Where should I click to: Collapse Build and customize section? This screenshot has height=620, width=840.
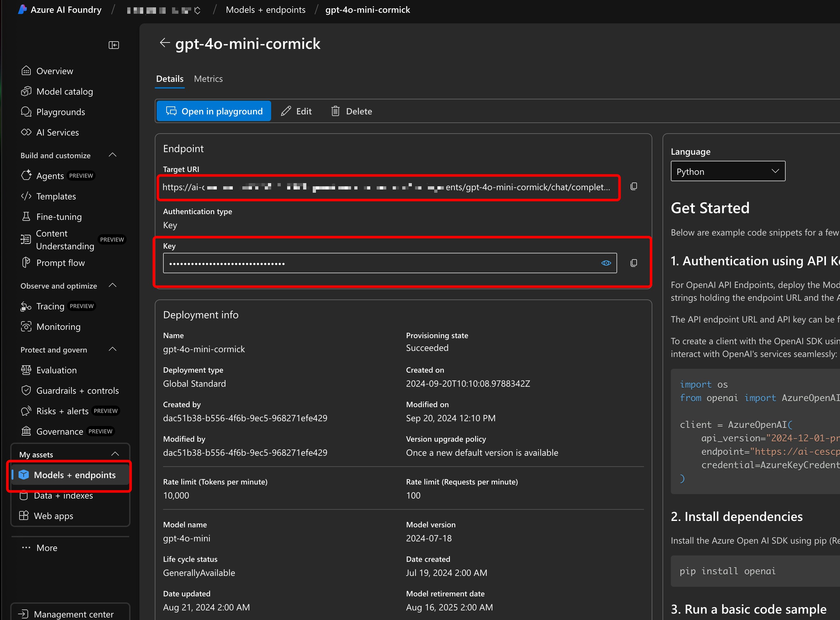pos(112,155)
